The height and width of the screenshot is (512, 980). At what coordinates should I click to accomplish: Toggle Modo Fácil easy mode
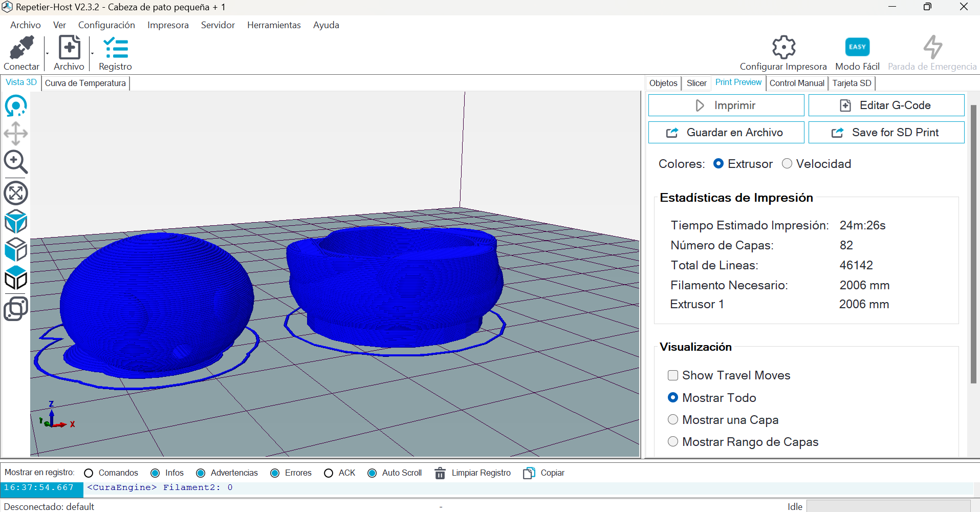(x=857, y=48)
